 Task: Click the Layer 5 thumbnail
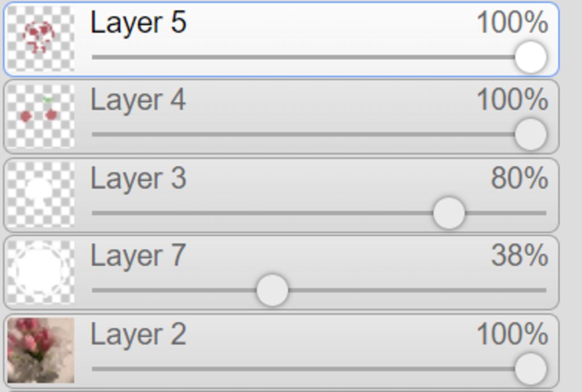coord(40,39)
